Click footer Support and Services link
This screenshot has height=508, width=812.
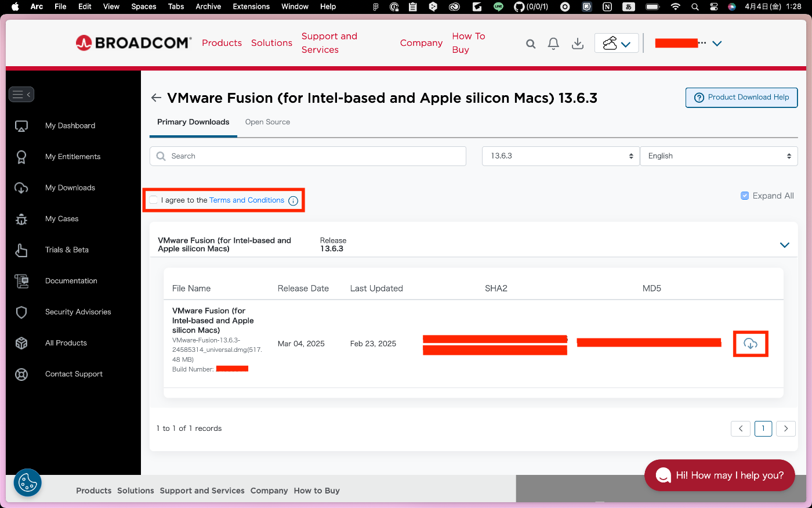pos(202,491)
